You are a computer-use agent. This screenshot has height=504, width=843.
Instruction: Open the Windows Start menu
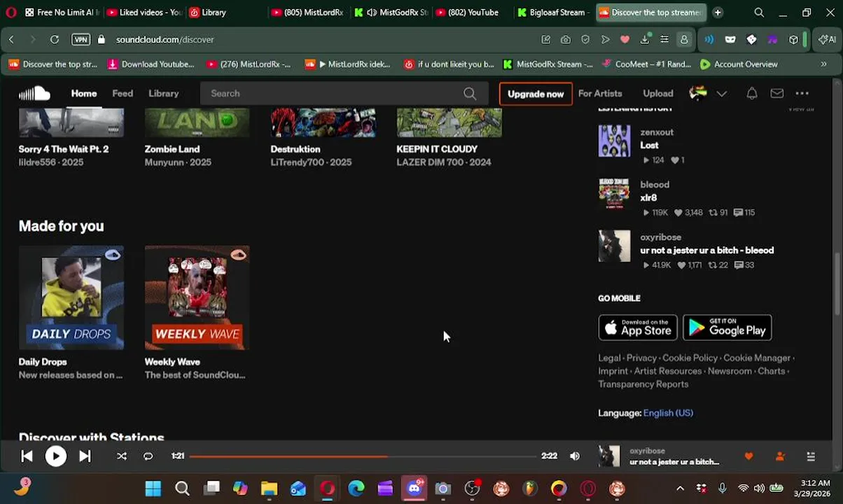[153, 489]
